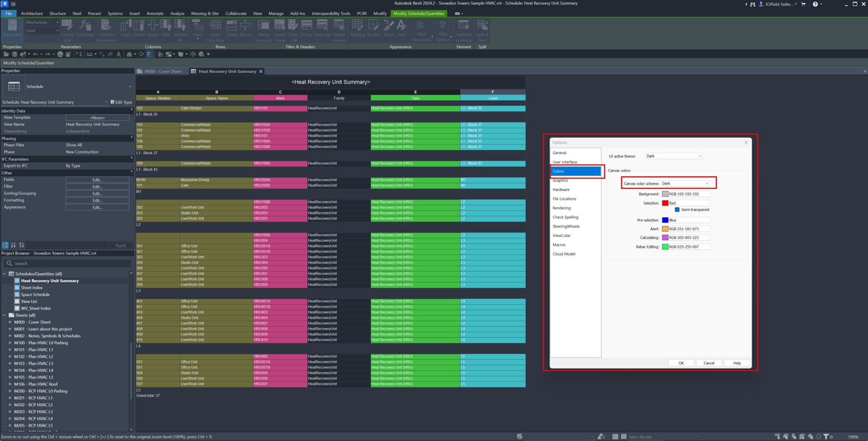
Task: Click the filter icon in status bar
Action: click(x=826, y=436)
